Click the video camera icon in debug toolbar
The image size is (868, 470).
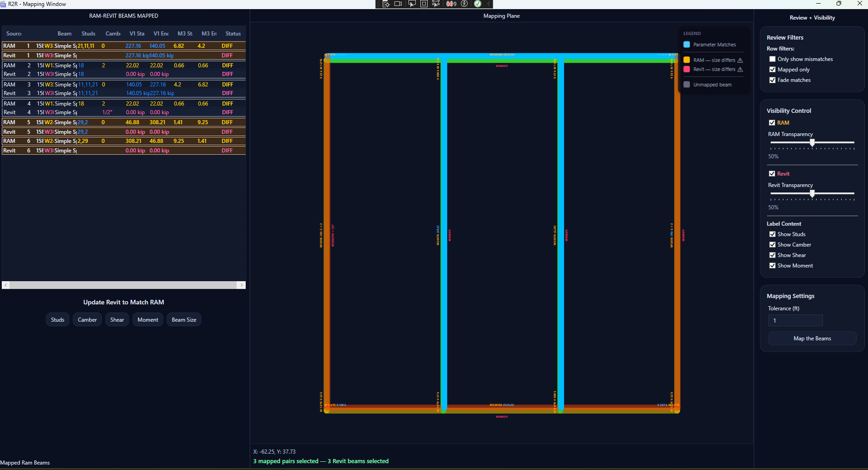[398, 4]
